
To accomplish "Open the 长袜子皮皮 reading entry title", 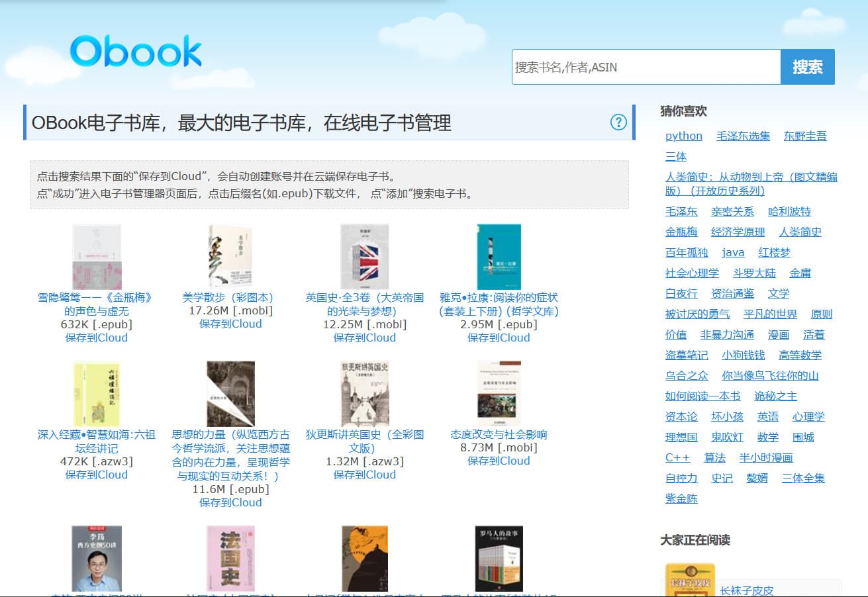I will (747, 590).
